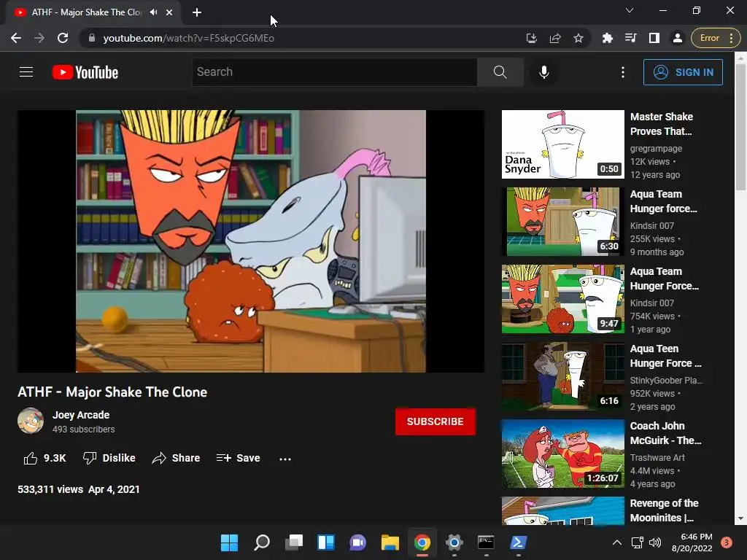The width and height of the screenshot is (747, 560).
Task: Go back in the browser
Action: [x=16, y=38]
